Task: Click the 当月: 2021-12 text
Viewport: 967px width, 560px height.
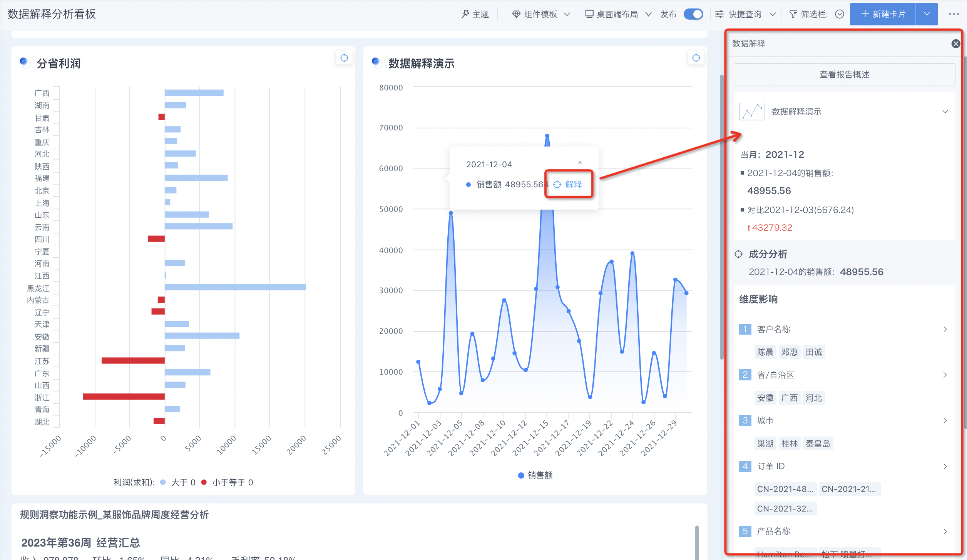Action: (x=772, y=155)
